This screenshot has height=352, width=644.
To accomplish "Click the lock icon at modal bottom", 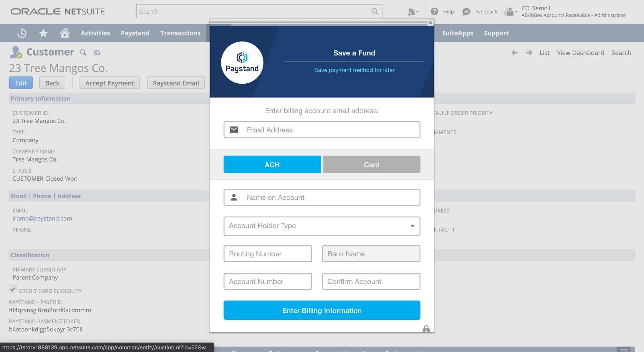I will [x=426, y=330].
